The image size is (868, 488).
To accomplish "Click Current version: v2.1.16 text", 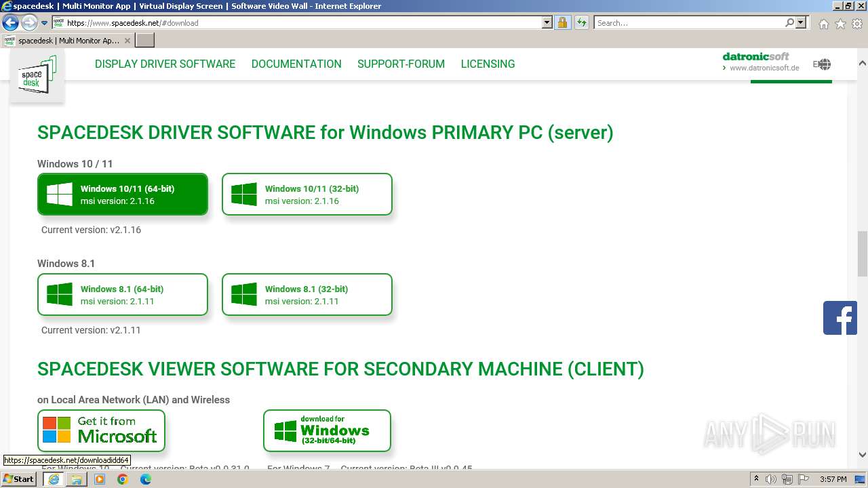I will (91, 230).
